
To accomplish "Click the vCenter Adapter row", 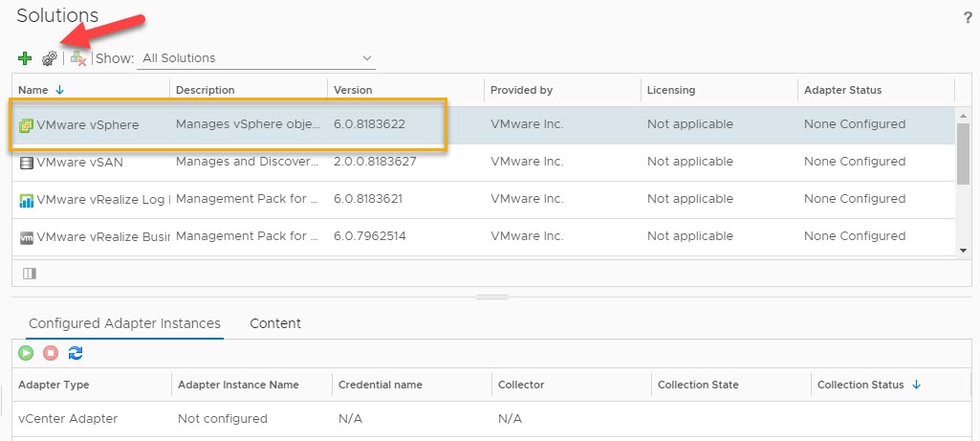I will (x=68, y=419).
